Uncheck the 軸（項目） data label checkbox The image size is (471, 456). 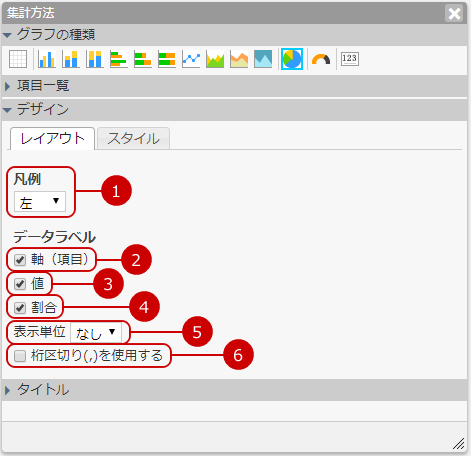[20, 260]
